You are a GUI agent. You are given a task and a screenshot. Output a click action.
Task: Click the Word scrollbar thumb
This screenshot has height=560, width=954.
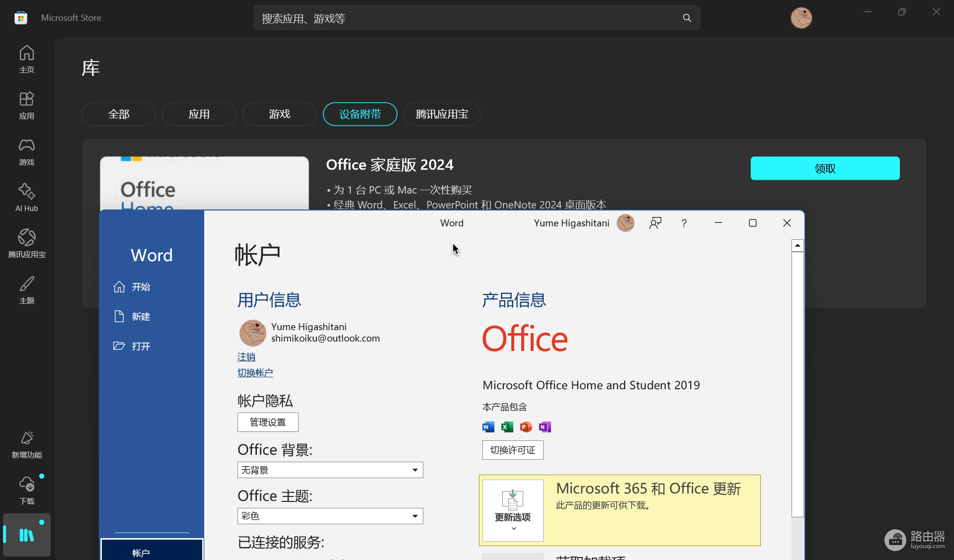[x=797, y=384]
